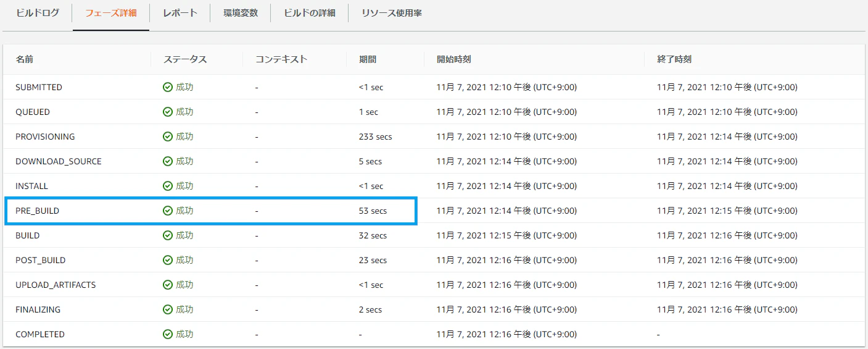Click BUILD start time 12:15 午後
Viewport: 868px width, 349px height.
506,235
